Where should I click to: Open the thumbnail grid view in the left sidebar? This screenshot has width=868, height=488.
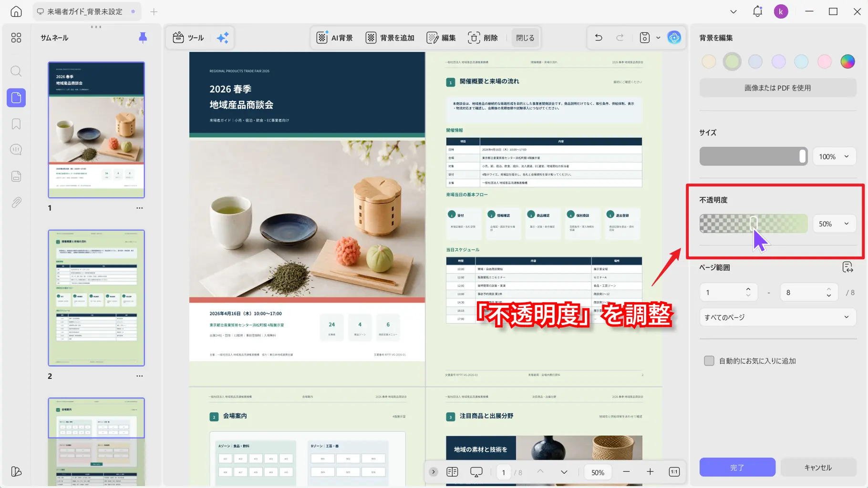click(x=16, y=38)
